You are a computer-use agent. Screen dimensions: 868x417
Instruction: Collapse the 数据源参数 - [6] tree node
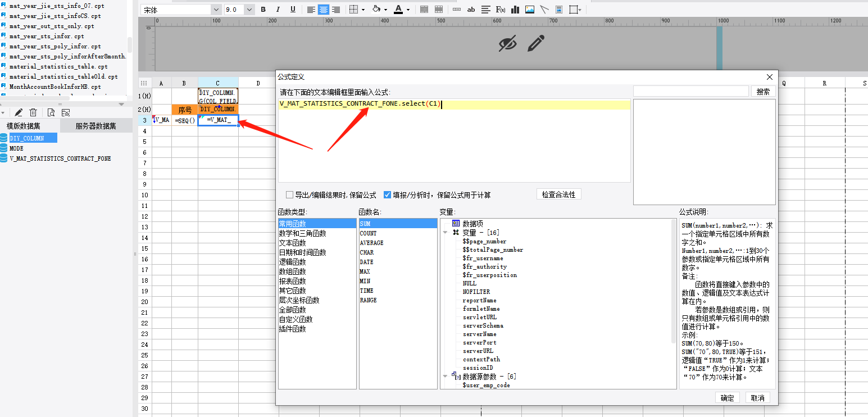point(446,376)
